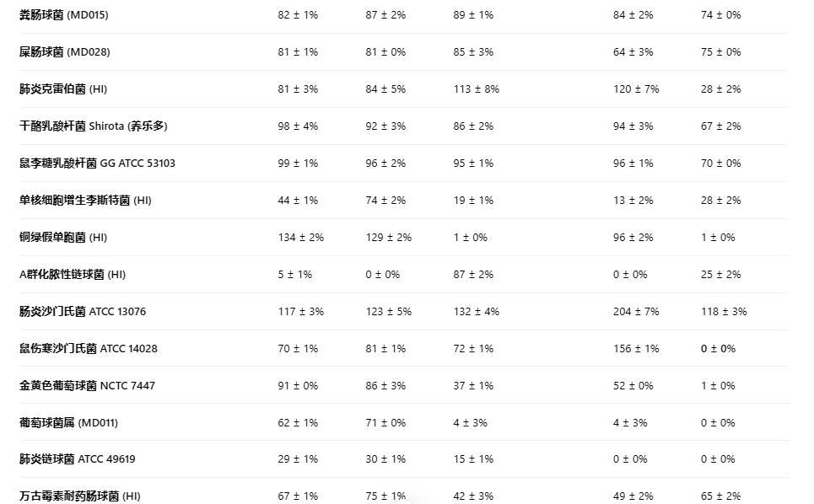Click the 118 ± 3% cell
Viewport: 814px width, 504px height.
(x=724, y=312)
